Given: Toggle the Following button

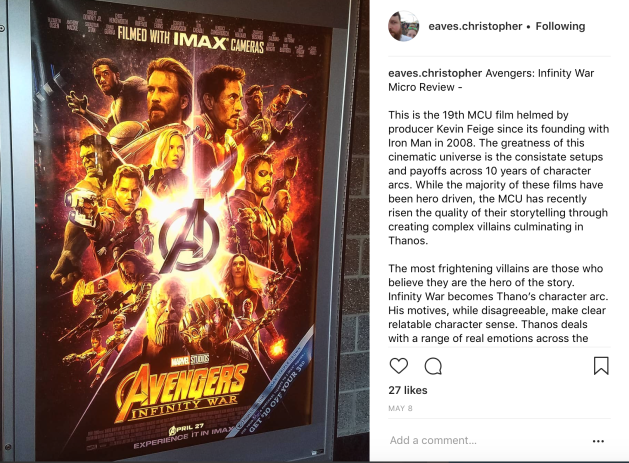Looking at the screenshot, I should pyautogui.click(x=560, y=26).
